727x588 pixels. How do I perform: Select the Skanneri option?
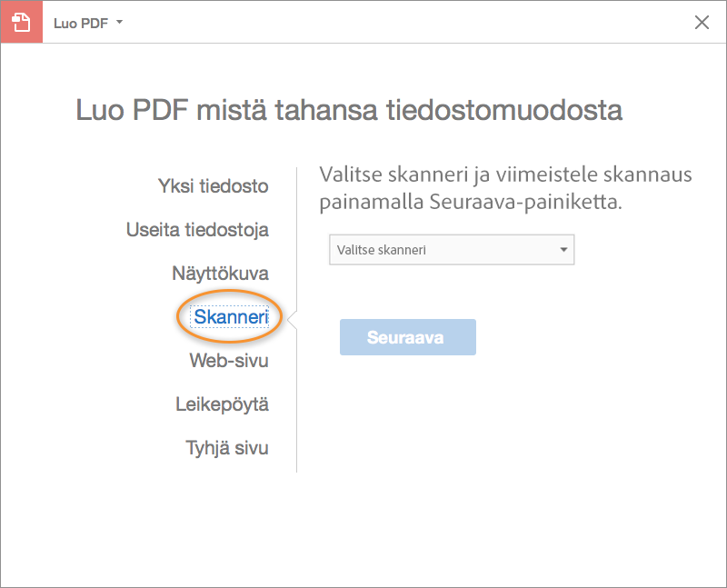click(x=230, y=317)
